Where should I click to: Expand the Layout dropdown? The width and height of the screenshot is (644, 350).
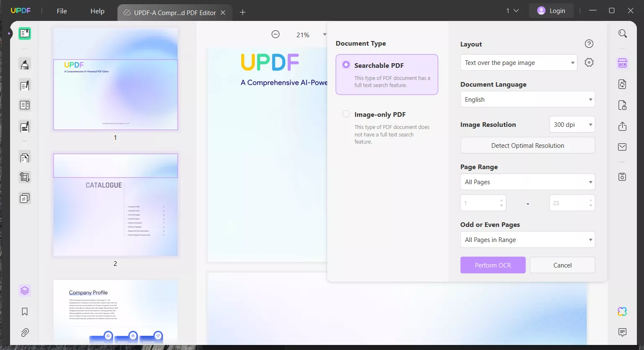click(x=519, y=63)
